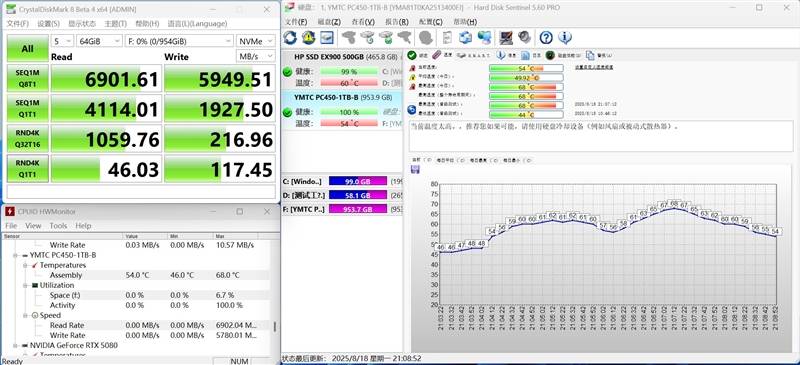The height and width of the screenshot is (365, 800).
Task: Collapse the YMTC PC450-1TB-B tree node
Action: pyautogui.click(x=15, y=255)
